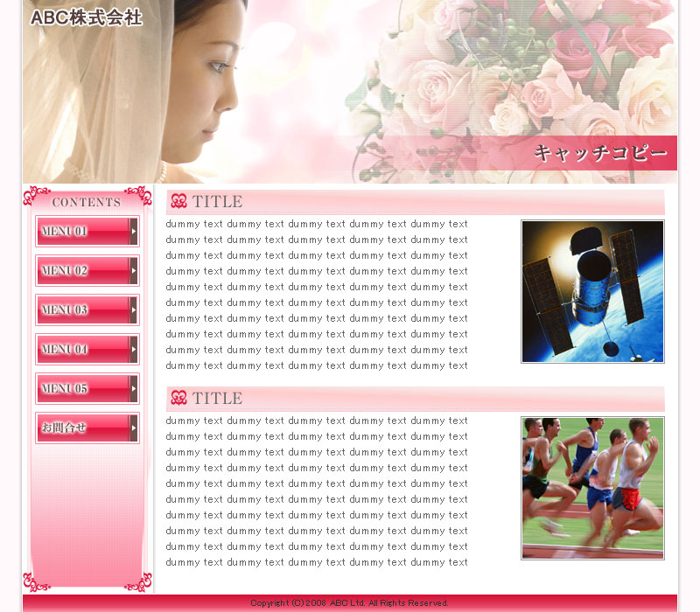Open the running athletes thumbnail
Screen dimensions: 700x612
(592, 488)
